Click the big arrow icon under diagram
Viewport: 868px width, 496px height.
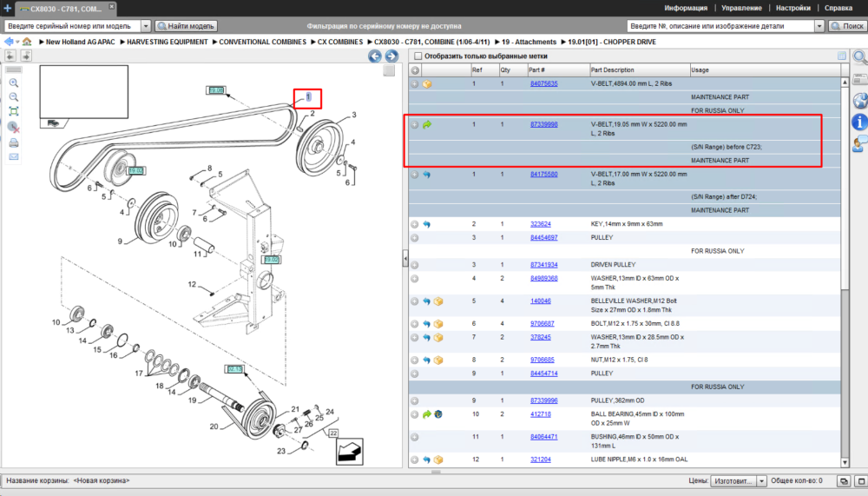pos(349,452)
